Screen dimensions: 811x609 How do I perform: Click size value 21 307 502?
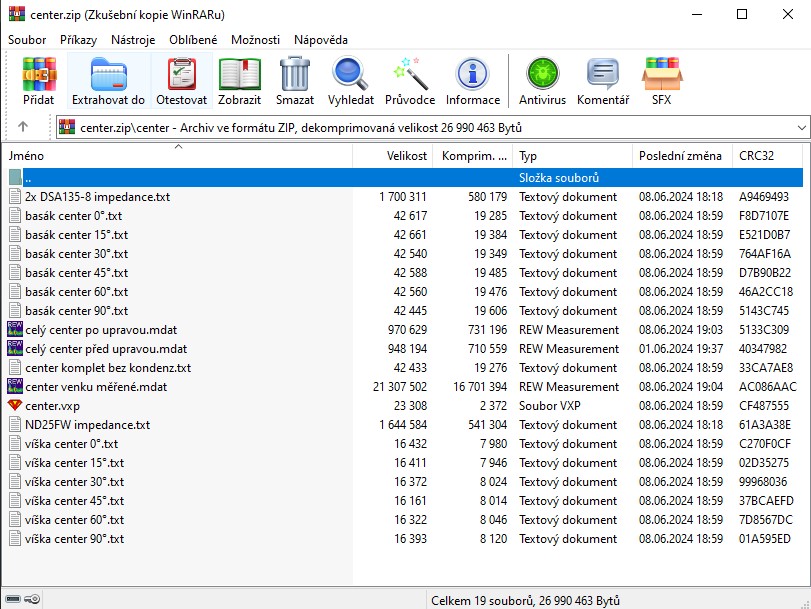[x=400, y=387]
